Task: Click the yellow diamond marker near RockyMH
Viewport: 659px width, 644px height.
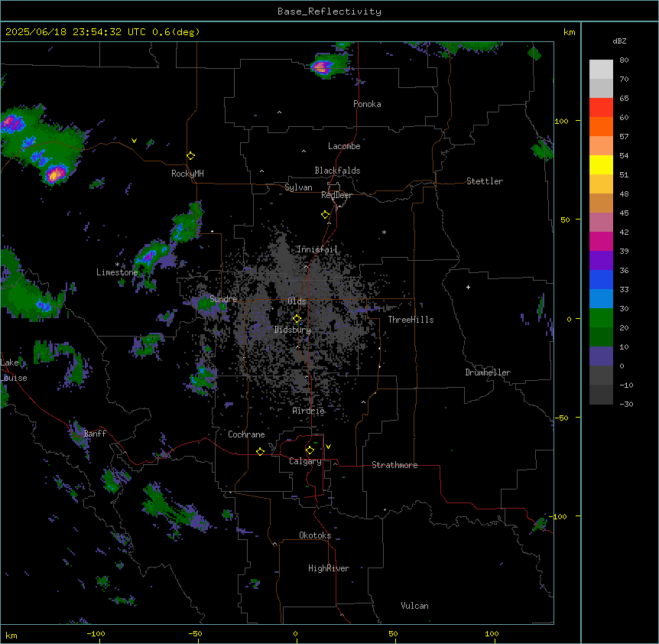Action: click(x=190, y=156)
